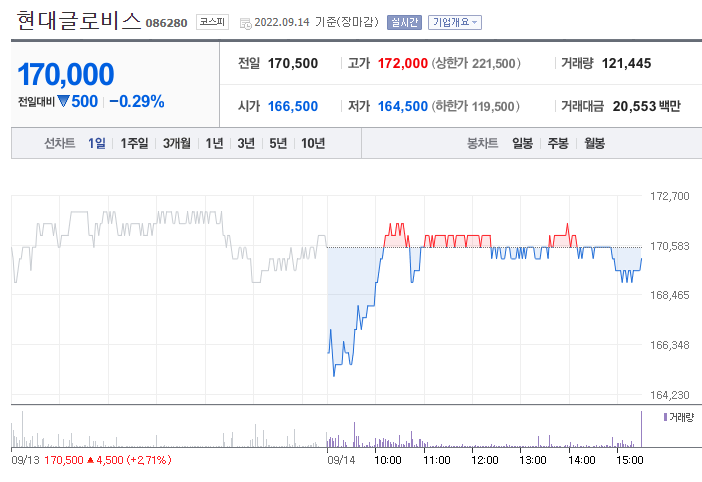Image resolution: width=702 pixels, height=482 pixels.
Task: Toggle the 실시간 real-time button
Action: [404, 22]
